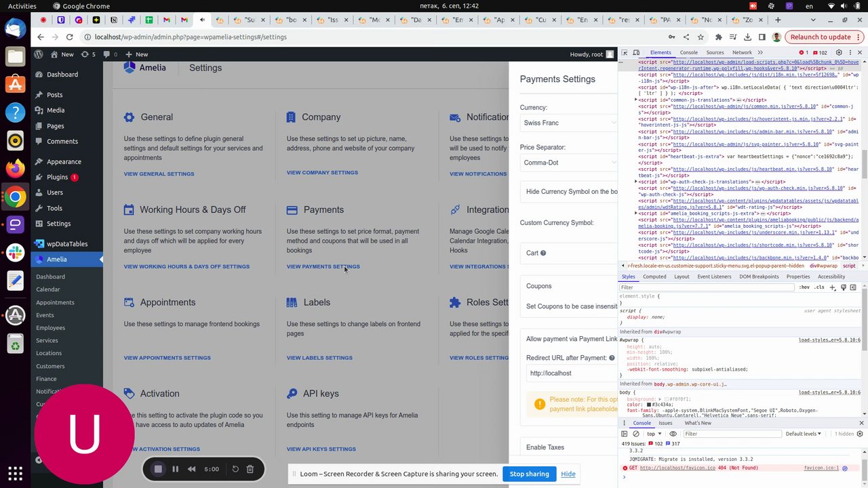
Task: Stop the Loom recording
Action: coord(158,469)
